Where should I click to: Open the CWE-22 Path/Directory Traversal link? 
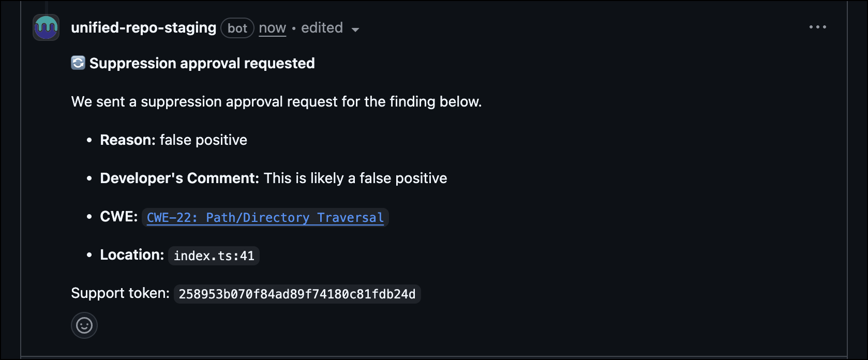point(265,218)
